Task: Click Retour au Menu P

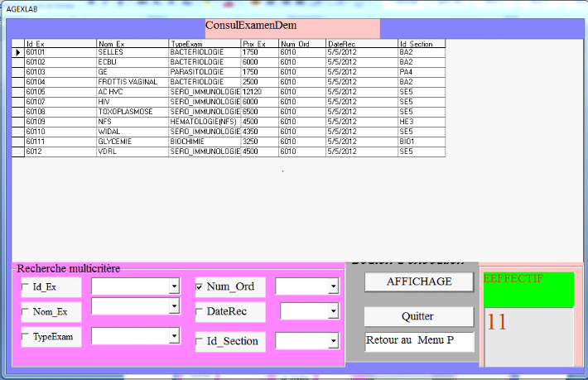Action: pyautogui.click(x=419, y=342)
